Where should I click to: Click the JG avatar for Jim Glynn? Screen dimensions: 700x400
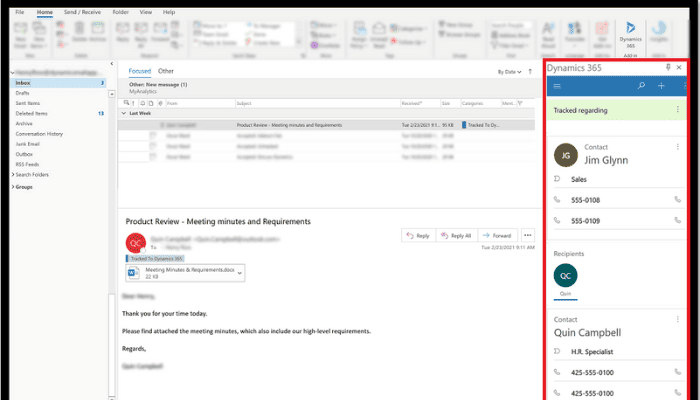coord(565,155)
